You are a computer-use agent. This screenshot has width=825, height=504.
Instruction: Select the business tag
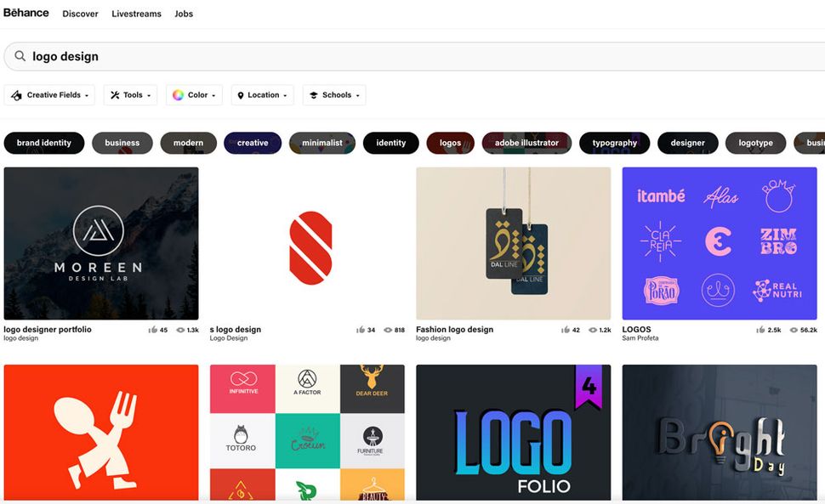coord(122,143)
